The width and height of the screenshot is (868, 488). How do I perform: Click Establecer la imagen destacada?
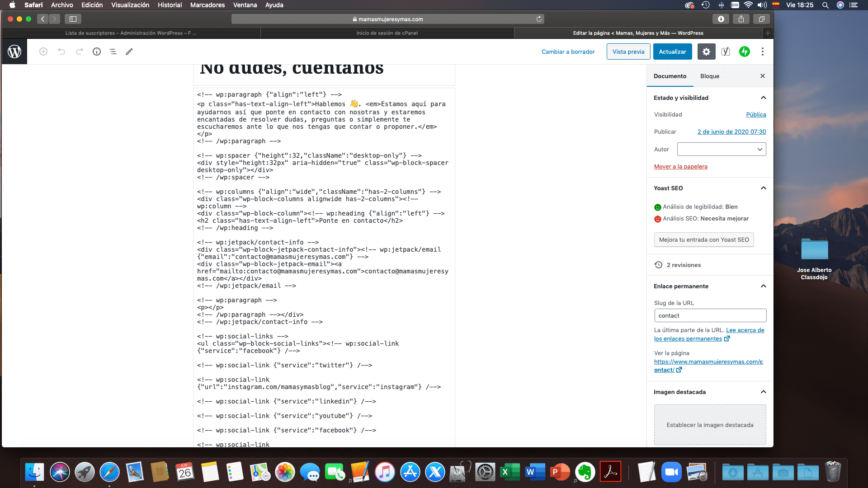[710, 425]
